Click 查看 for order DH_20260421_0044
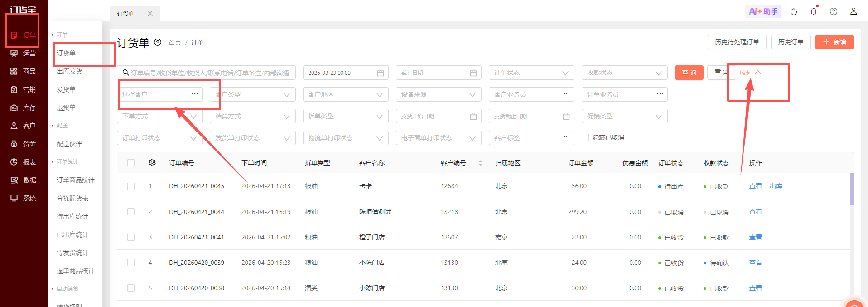This screenshot has width=868, height=307. click(756, 212)
